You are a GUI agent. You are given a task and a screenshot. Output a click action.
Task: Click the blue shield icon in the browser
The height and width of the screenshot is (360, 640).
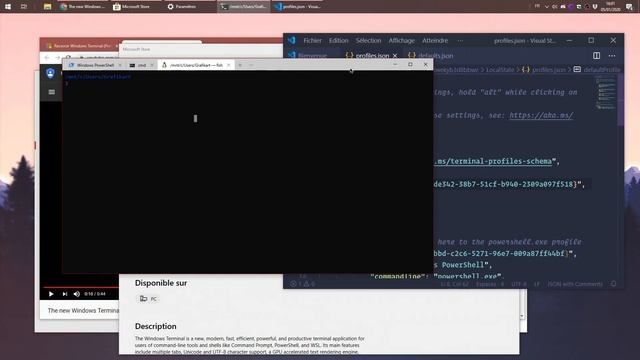click(x=51, y=73)
